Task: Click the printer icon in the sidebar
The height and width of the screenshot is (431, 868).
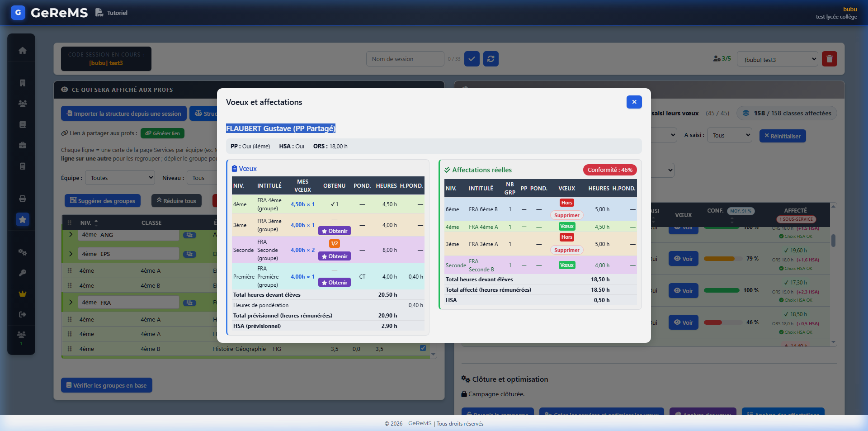Action: coord(23,199)
